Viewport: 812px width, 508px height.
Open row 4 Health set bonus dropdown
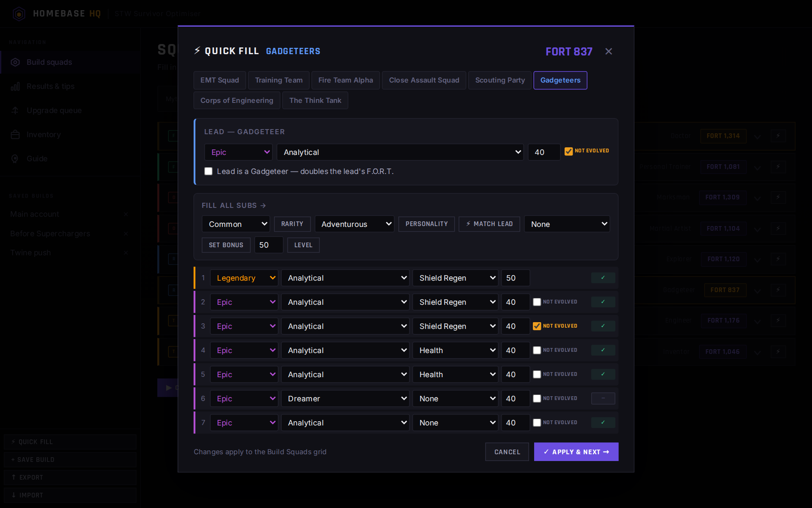(455, 351)
